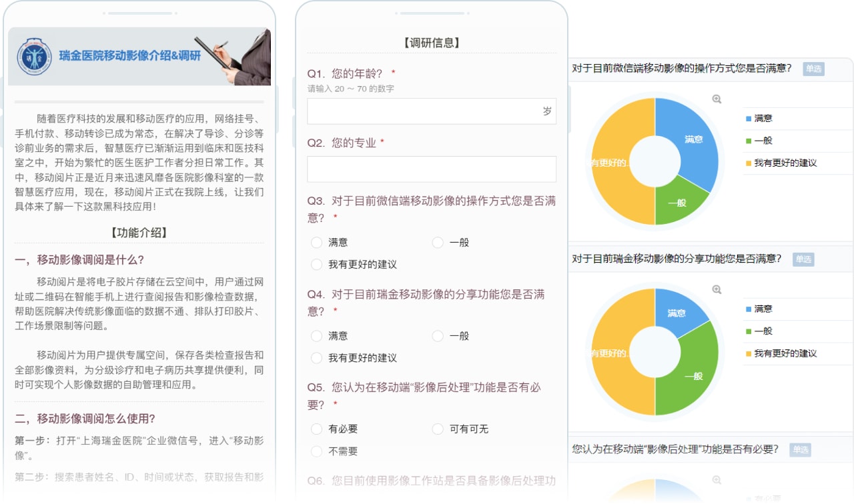Click the Q2 profession input field

tap(431, 169)
